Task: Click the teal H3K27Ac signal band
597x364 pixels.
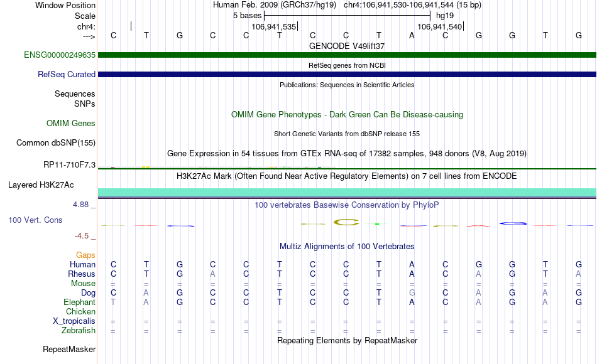Action: coord(347,193)
